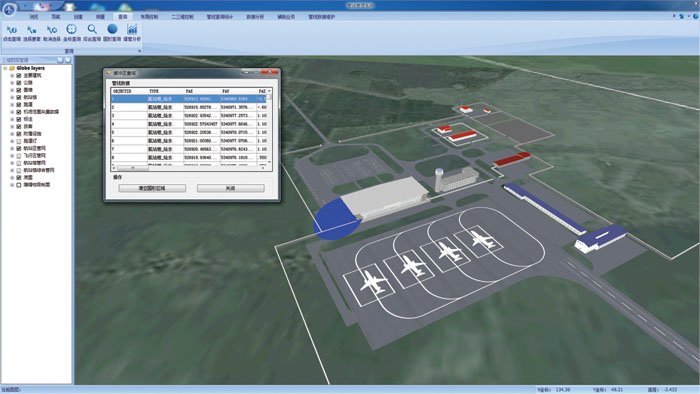Open the 数据分析 ribbon tab
Image resolution: width=700 pixels, height=394 pixels.
255,17
